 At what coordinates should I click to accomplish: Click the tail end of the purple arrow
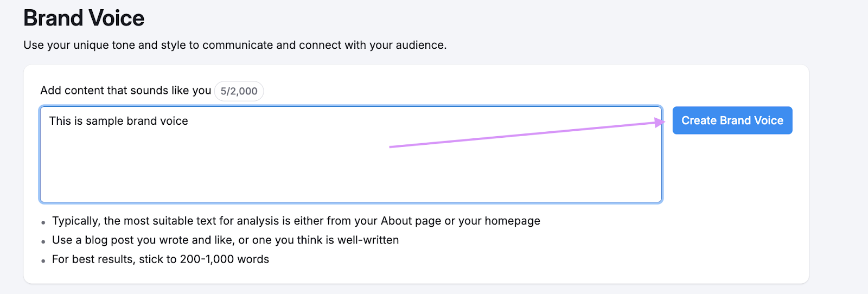[392, 146]
